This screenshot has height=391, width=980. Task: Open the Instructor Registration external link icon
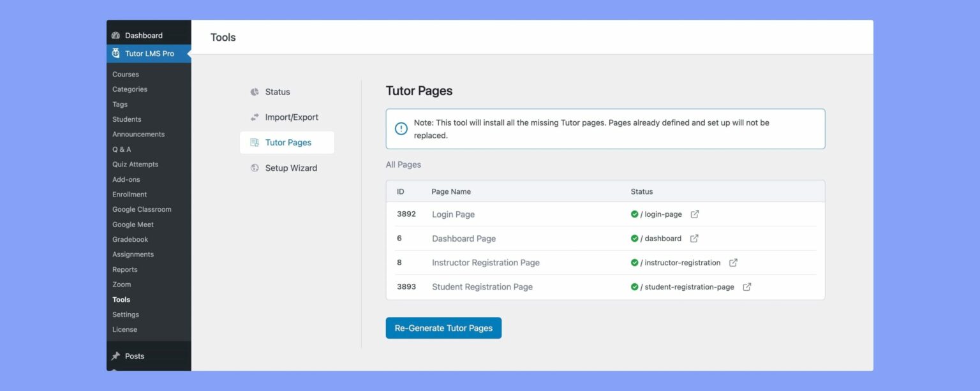coord(732,262)
